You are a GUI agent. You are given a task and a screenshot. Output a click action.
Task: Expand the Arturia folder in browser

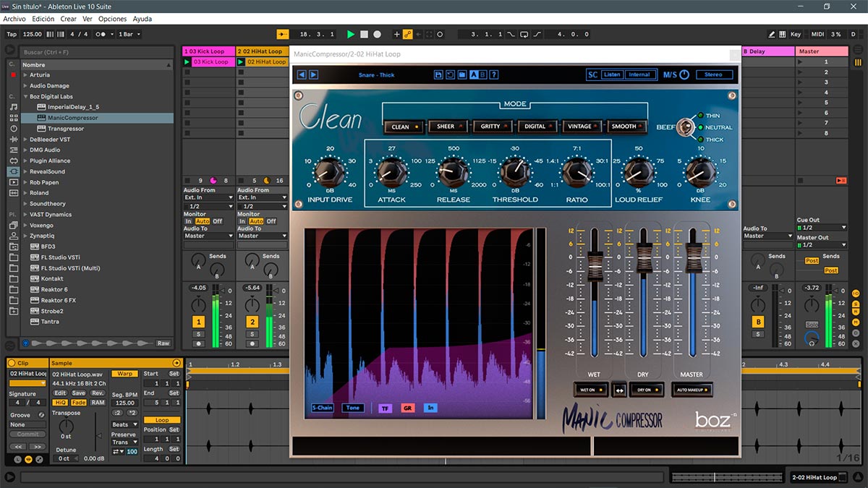[x=25, y=75]
